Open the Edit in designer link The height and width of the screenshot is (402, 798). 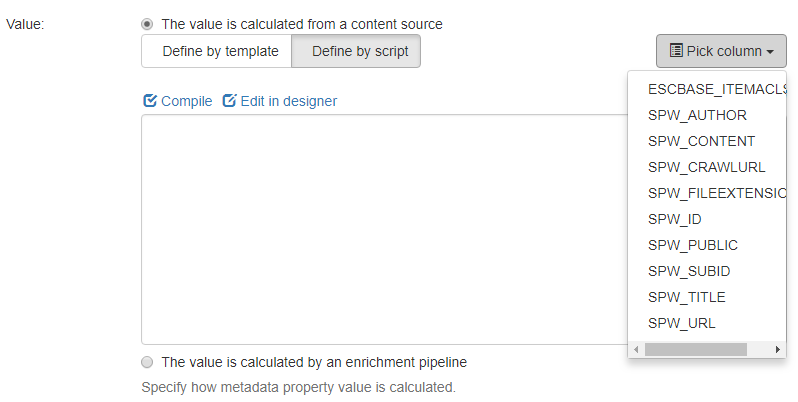288,101
